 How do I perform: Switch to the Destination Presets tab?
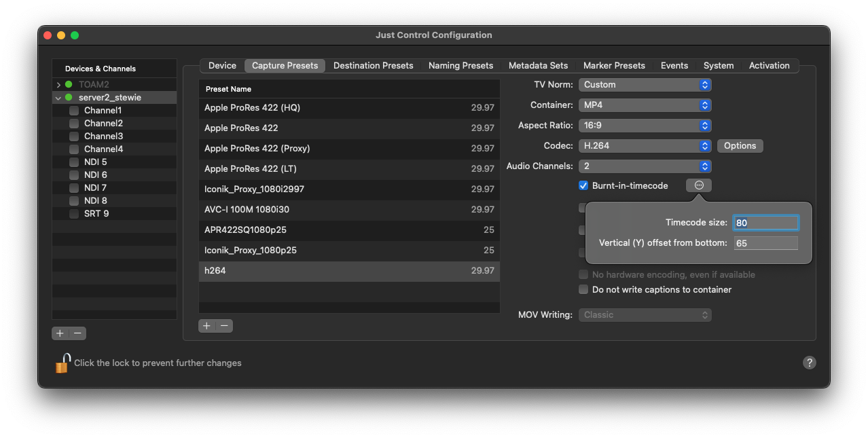[373, 66]
